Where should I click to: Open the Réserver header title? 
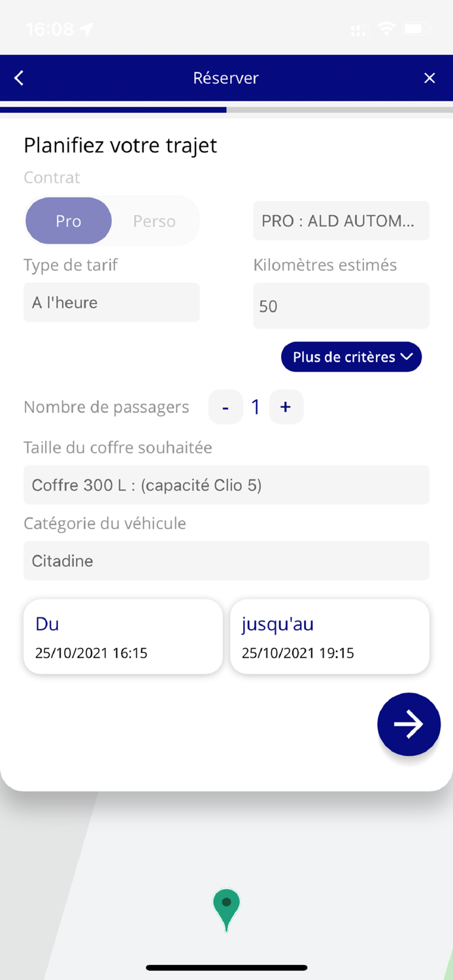[x=226, y=77]
